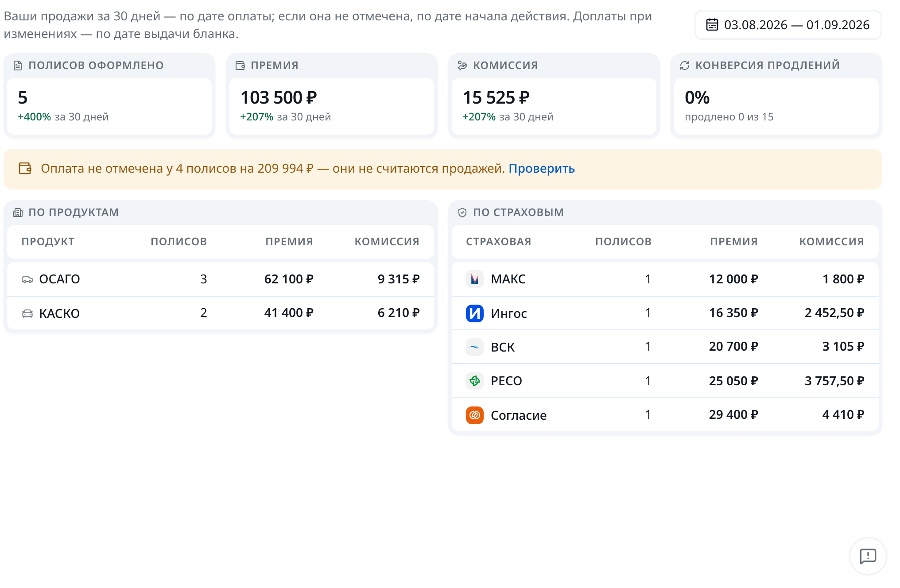Click the Продукт column header
This screenshot has width=900, height=588.
(48, 241)
